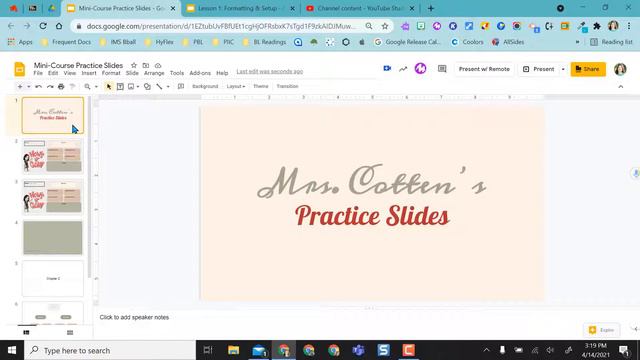
Task: Click the yellow Share button
Action: click(588, 69)
